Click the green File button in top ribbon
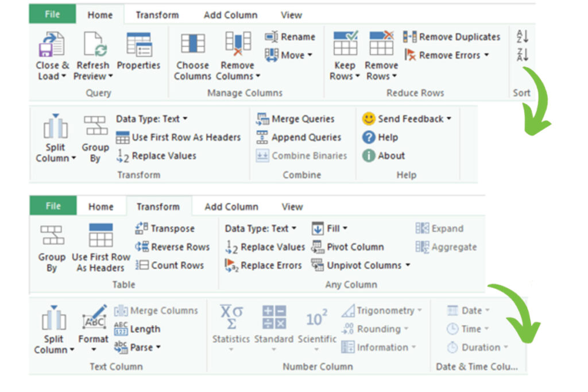This screenshot has height=392, width=588. click(x=52, y=15)
